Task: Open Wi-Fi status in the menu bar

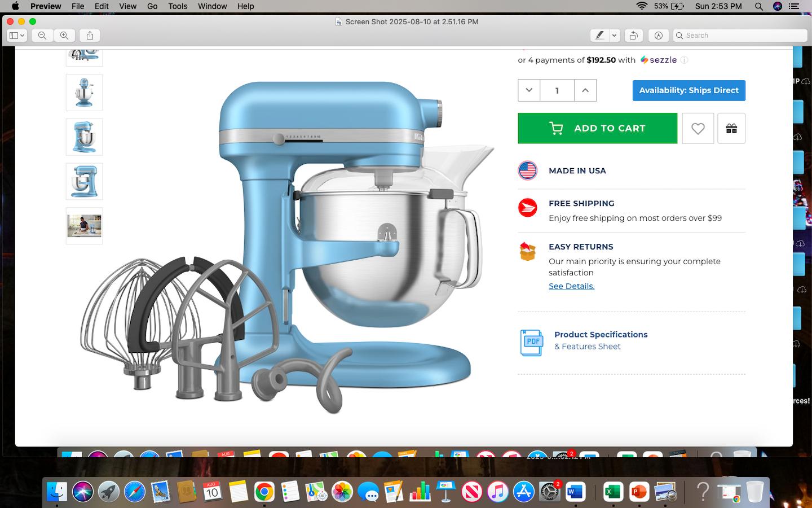Action: click(x=642, y=6)
